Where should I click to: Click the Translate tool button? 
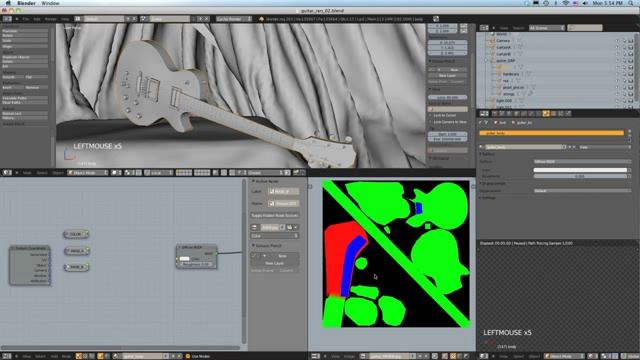[x=24, y=31]
